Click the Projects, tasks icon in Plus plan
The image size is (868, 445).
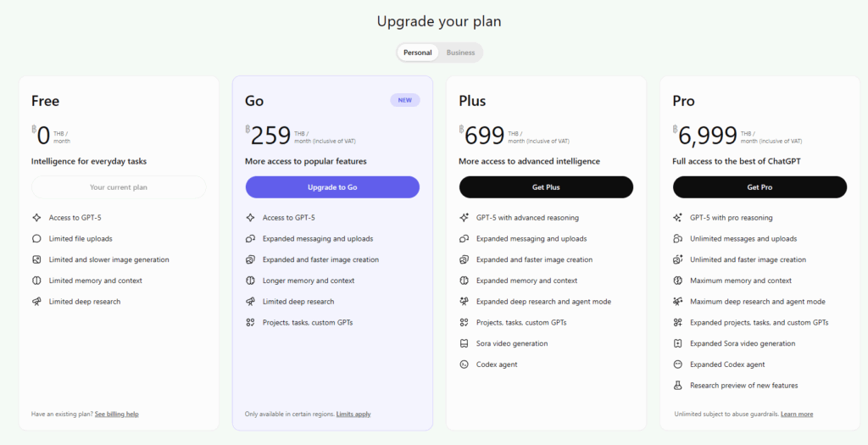coord(464,323)
